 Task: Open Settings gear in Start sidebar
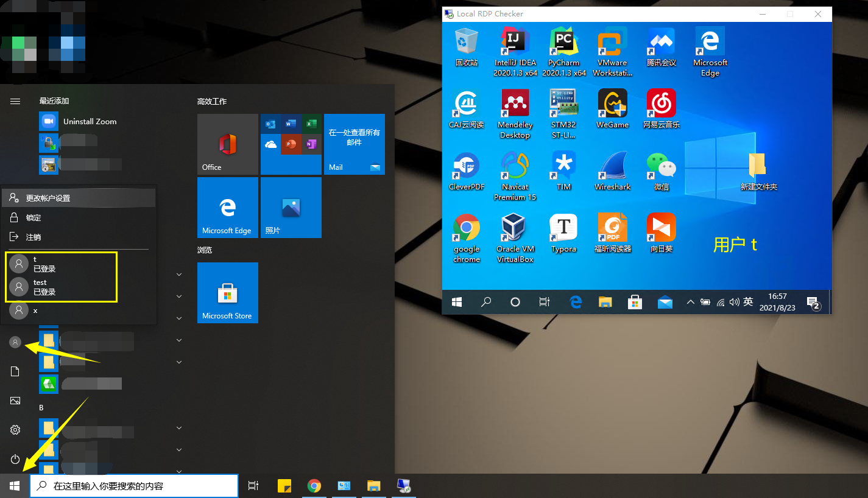pyautogui.click(x=15, y=430)
